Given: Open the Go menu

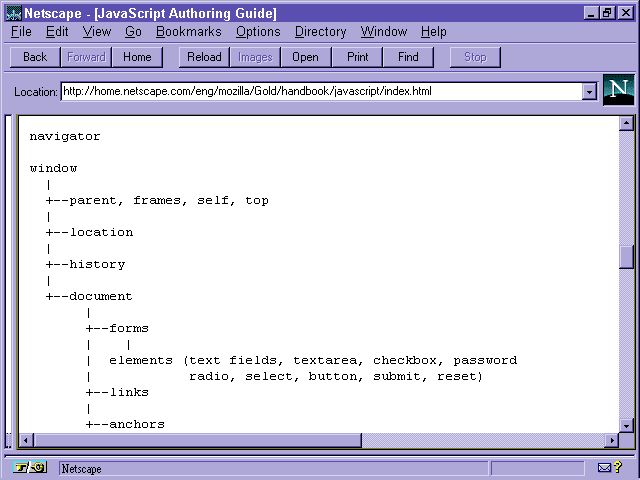Looking at the screenshot, I should pyautogui.click(x=133, y=31).
